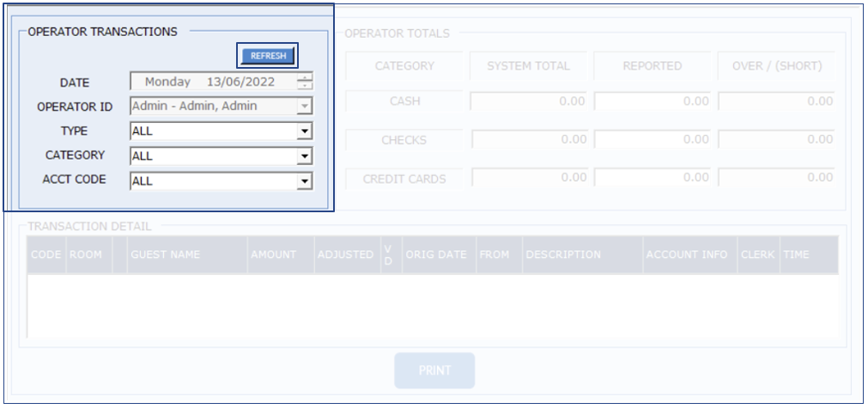This screenshot has height=409, width=868.
Task: Open the TYPE dropdown list
Action: pyautogui.click(x=303, y=131)
